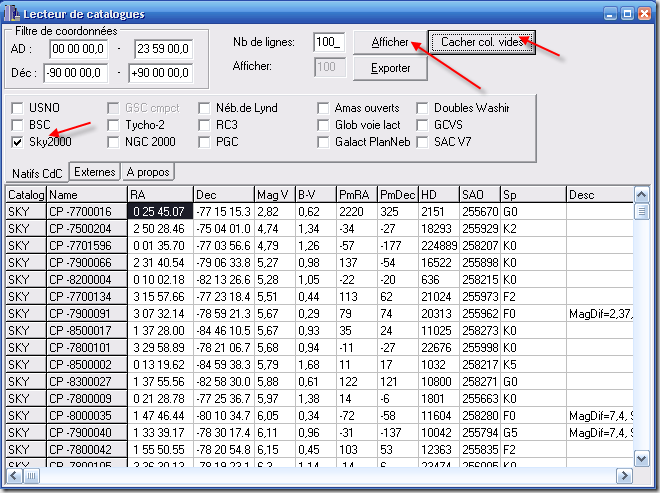Check the Galact PlanNeb box

(x=323, y=142)
